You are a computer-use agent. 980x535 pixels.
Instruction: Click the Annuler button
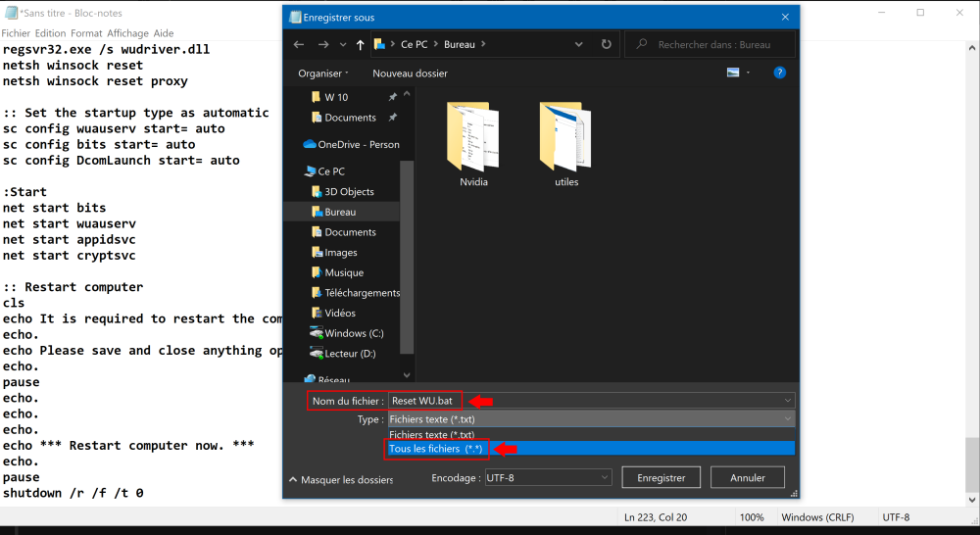[747, 477]
